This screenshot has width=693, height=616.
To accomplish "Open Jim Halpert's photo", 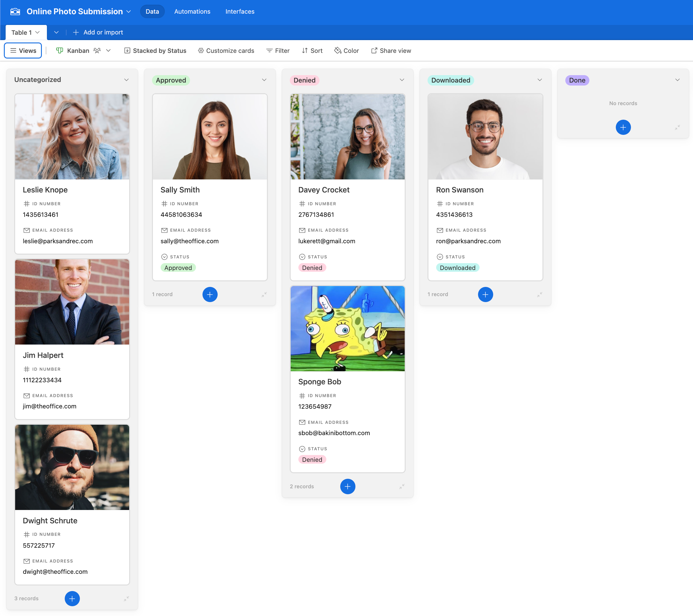I will pyautogui.click(x=72, y=302).
